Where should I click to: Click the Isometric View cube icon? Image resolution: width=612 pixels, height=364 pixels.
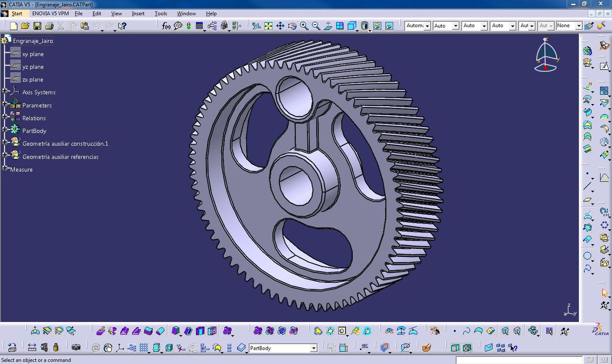pyautogui.click(x=352, y=26)
